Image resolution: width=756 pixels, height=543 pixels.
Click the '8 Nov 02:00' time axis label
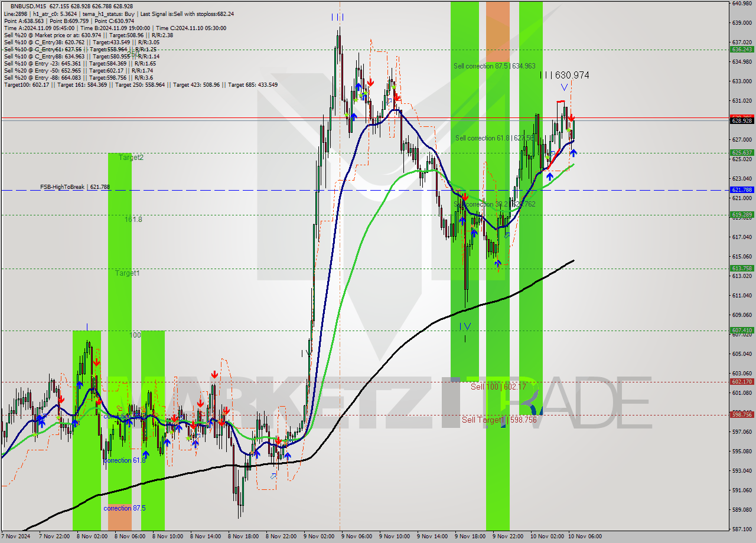[93, 537]
